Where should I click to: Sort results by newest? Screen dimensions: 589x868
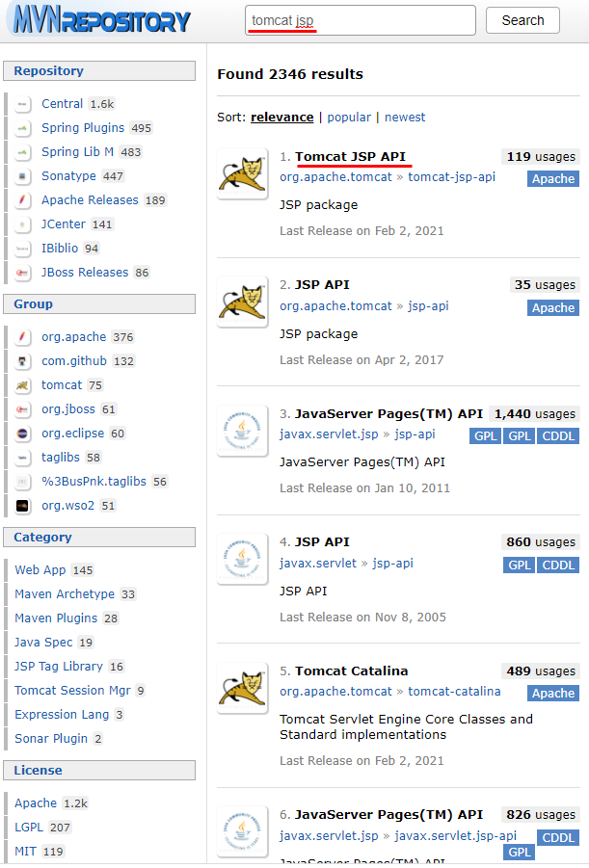[x=405, y=118]
